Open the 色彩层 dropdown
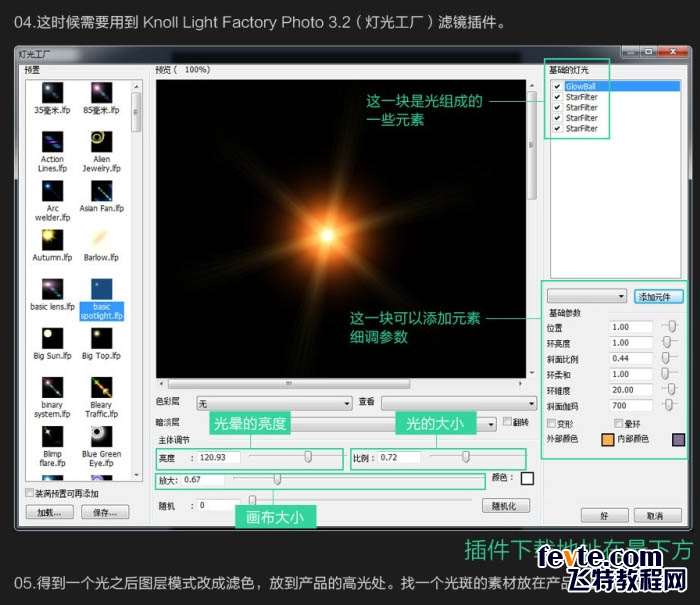This screenshot has height=605, width=700. (274, 404)
